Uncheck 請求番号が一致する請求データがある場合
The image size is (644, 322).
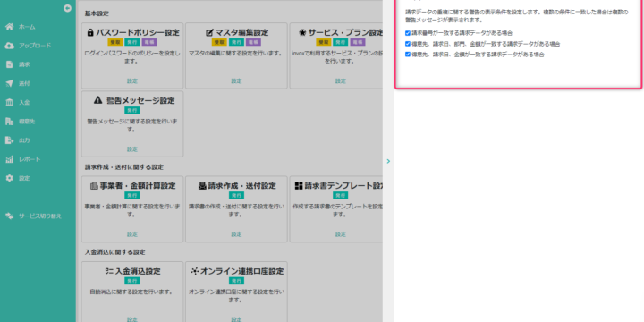click(408, 33)
